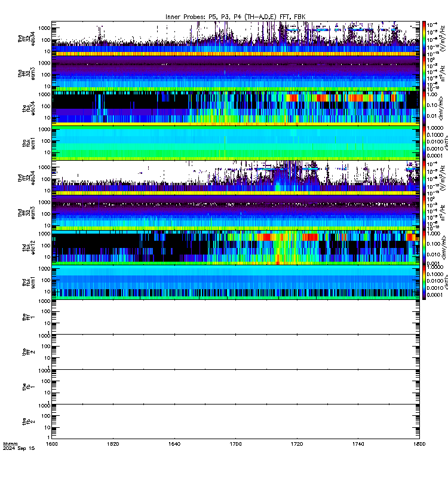The image size is (448, 478).
Task: Click inside the thd fbk edc12 spectrogram
Action: click(x=235, y=247)
